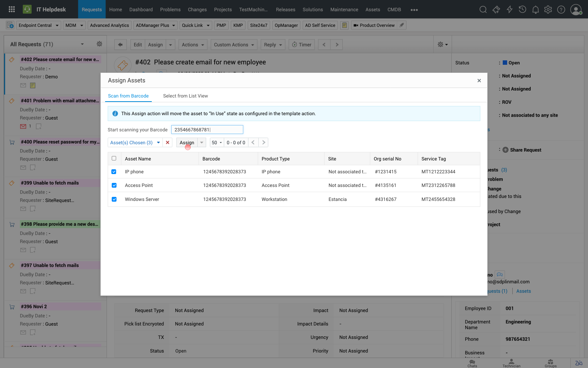The width and height of the screenshot is (588, 368).
Task: Open the admin settings gear icon
Action: 548,10
